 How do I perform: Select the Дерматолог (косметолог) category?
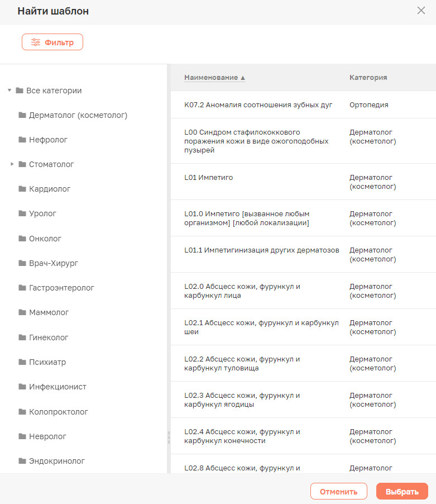click(x=78, y=115)
